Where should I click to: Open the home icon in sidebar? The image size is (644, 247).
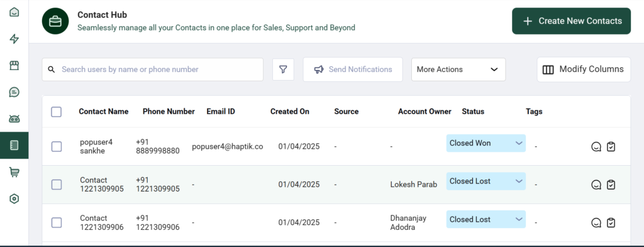14,13
